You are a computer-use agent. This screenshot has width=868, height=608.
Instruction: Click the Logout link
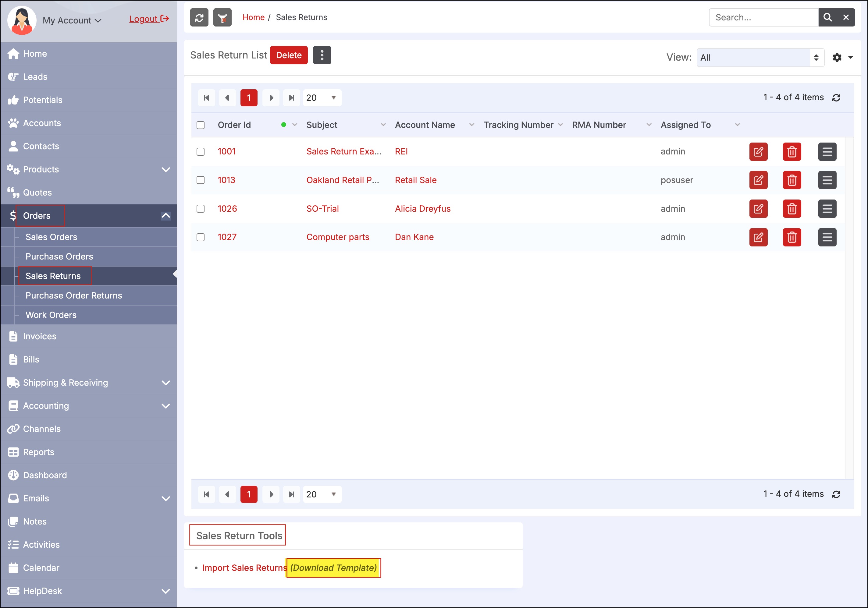point(149,19)
